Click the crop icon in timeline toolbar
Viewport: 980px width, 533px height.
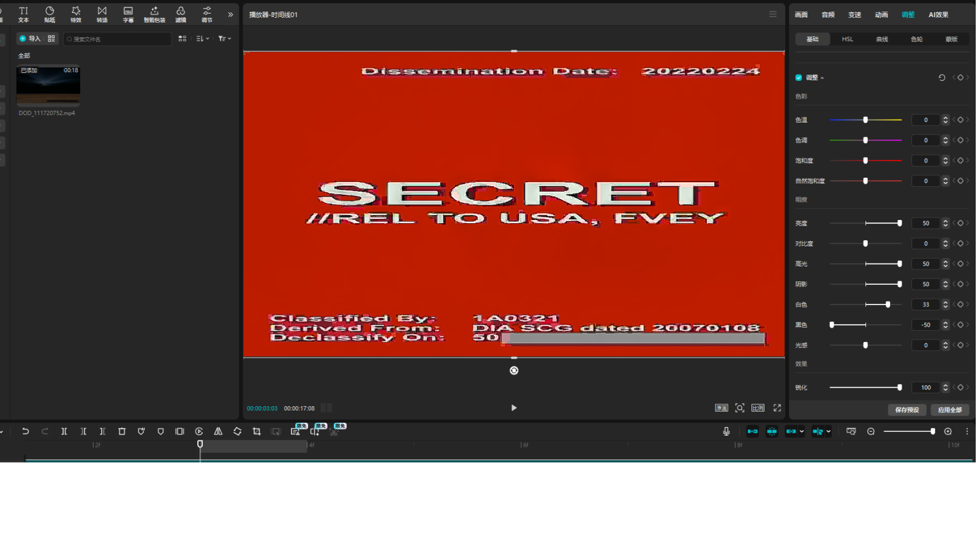pyautogui.click(x=257, y=431)
